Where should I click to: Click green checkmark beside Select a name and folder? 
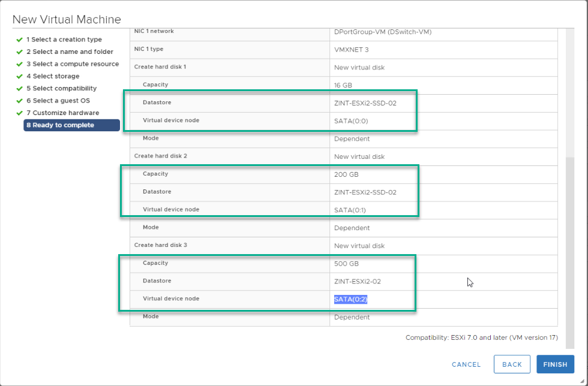click(x=19, y=52)
